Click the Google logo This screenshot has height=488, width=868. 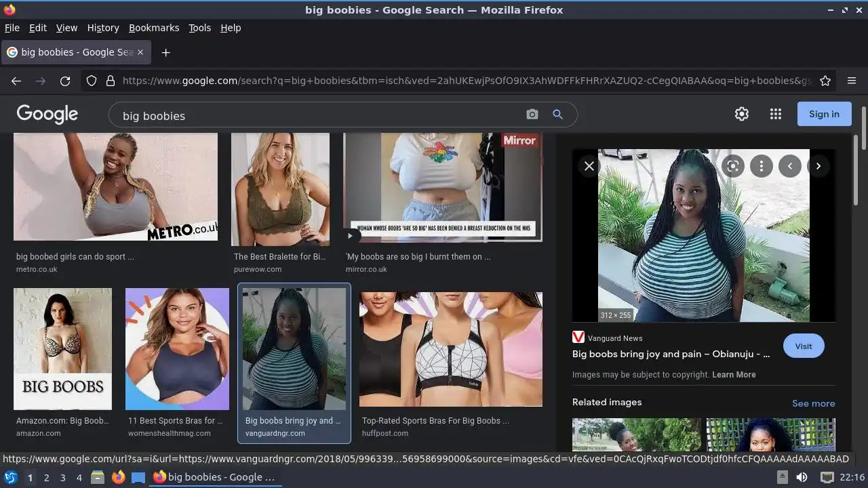[47, 114]
